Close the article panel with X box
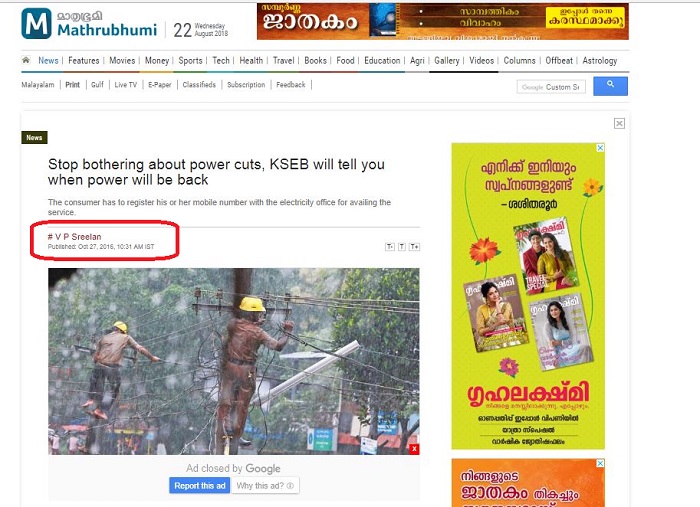Image resolution: width=700 pixels, height=507 pixels. pos(619,124)
